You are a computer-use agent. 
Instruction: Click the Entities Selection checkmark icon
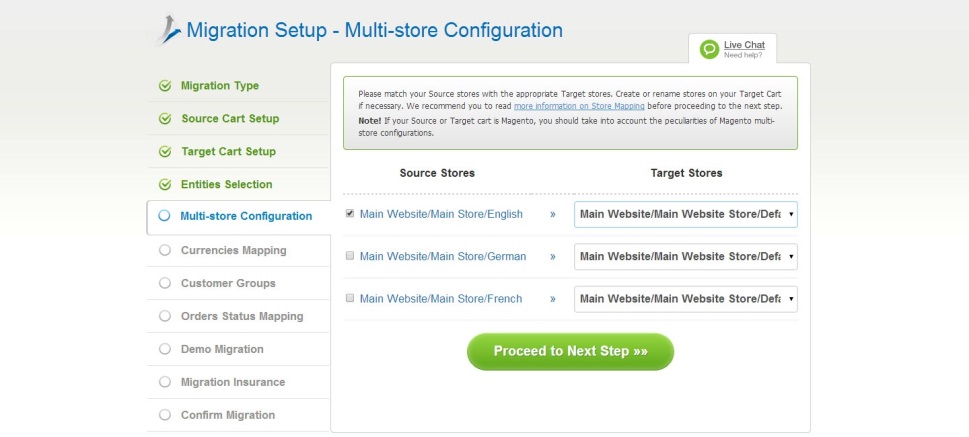(x=165, y=185)
